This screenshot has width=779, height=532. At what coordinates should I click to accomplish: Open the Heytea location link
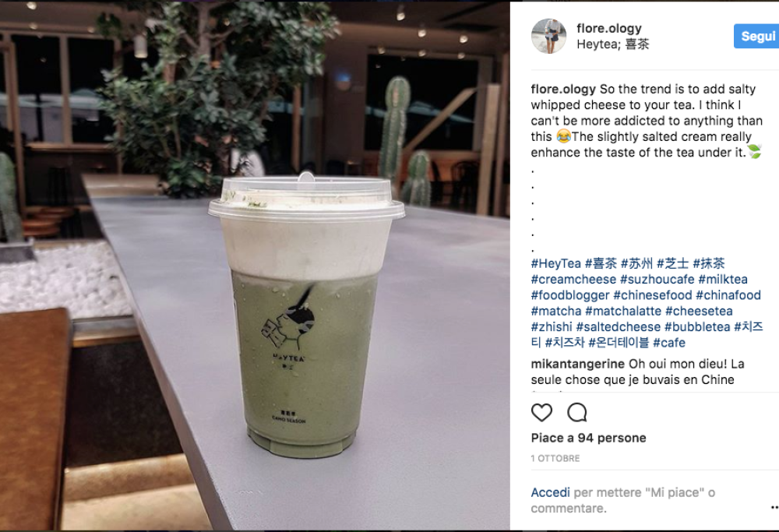click(612, 44)
